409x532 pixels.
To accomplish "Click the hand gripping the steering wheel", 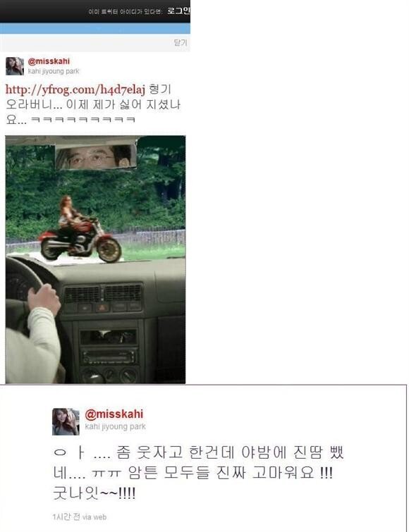I will [x=44, y=299].
